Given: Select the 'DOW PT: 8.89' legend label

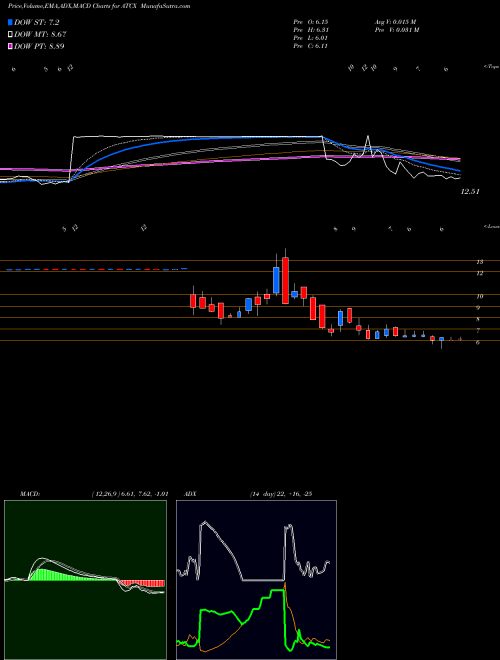Looking at the screenshot, I should (39, 46).
